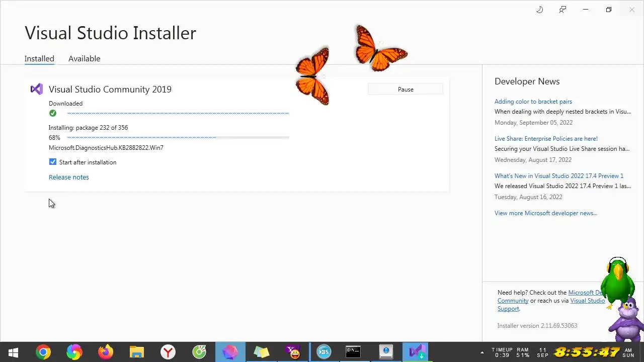The image size is (644, 362).
Task: View more Microsoft developer news
Action: (546, 213)
